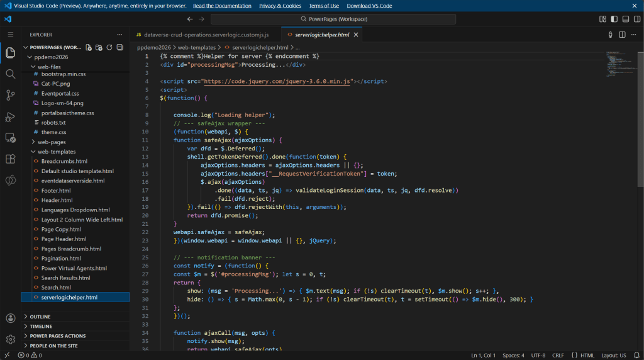Open the Extensions view
Image resolution: width=644 pixels, height=360 pixels.
point(10,159)
